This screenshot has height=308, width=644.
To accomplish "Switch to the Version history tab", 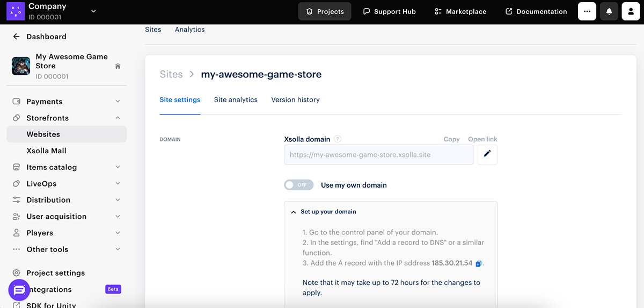I will pyautogui.click(x=295, y=100).
